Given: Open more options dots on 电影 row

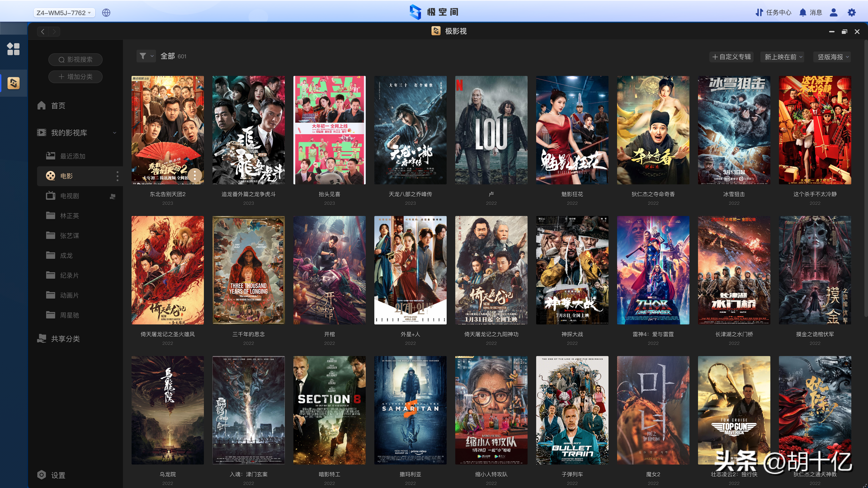Looking at the screenshot, I should click(117, 176).
